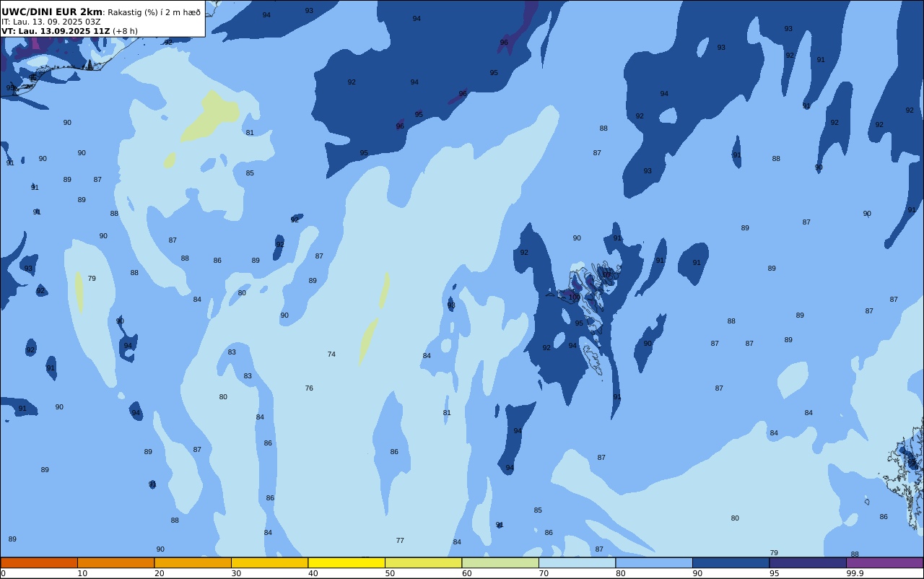Click the legend tick label 99.9
The width and height of the screenshot is (924, 579).
click(855, 573)
